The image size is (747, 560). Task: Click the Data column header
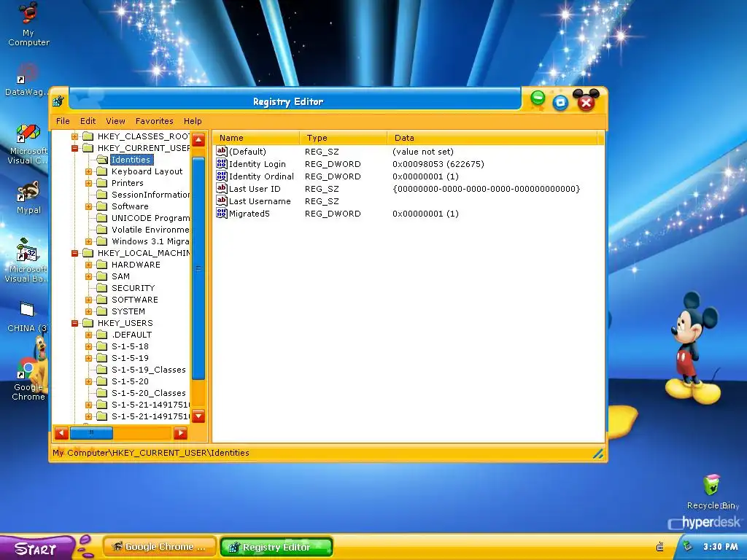(x=492, y=138)
